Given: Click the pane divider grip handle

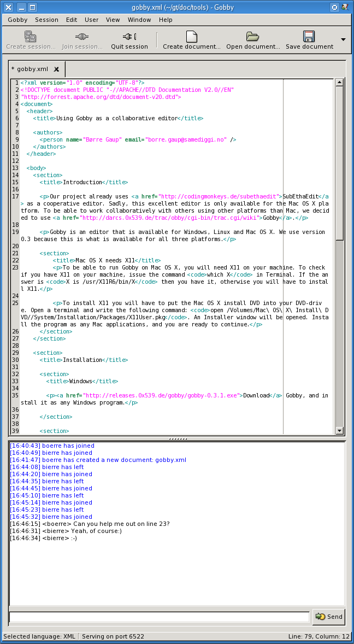Looking at the screenshot, I should coord(177,438).
